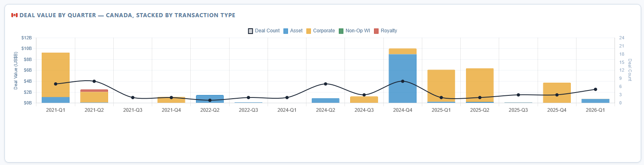Click the 24 label on right axis
Viewport: 644px width, 165px height.
pyautogui.click(x=621, y=38)
